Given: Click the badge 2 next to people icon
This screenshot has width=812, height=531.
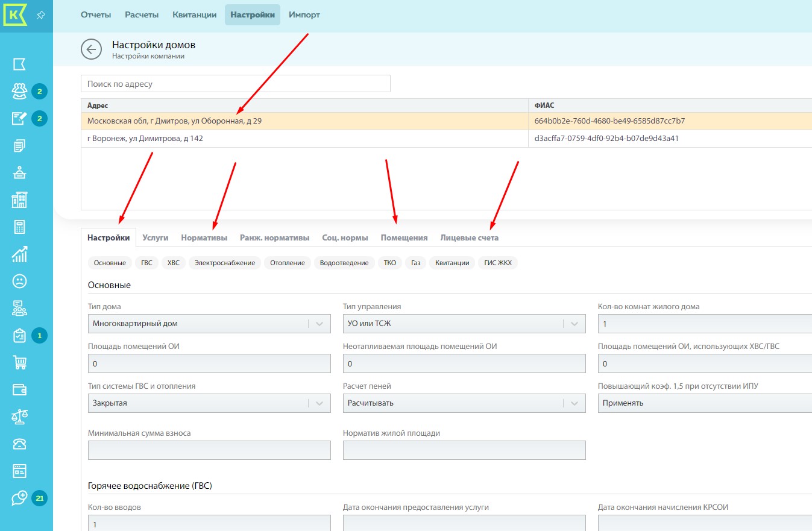Looking at the screenshot, I should (39, 92).
